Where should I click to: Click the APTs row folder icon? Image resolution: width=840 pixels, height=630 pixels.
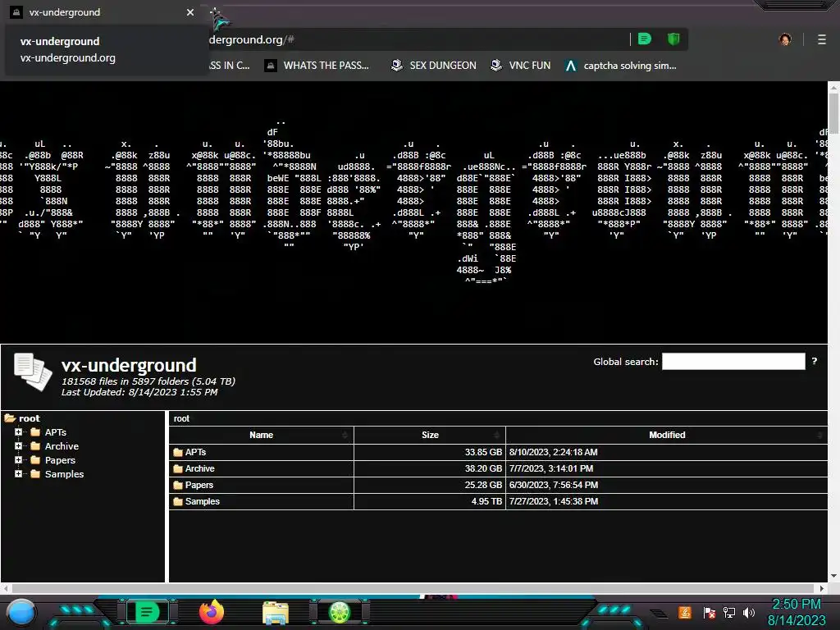tap(178, 452)
